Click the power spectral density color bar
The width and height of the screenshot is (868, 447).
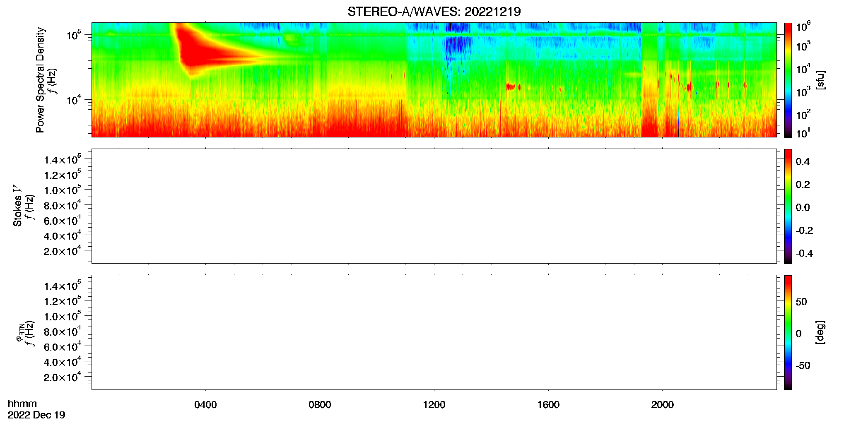point(788,80)
